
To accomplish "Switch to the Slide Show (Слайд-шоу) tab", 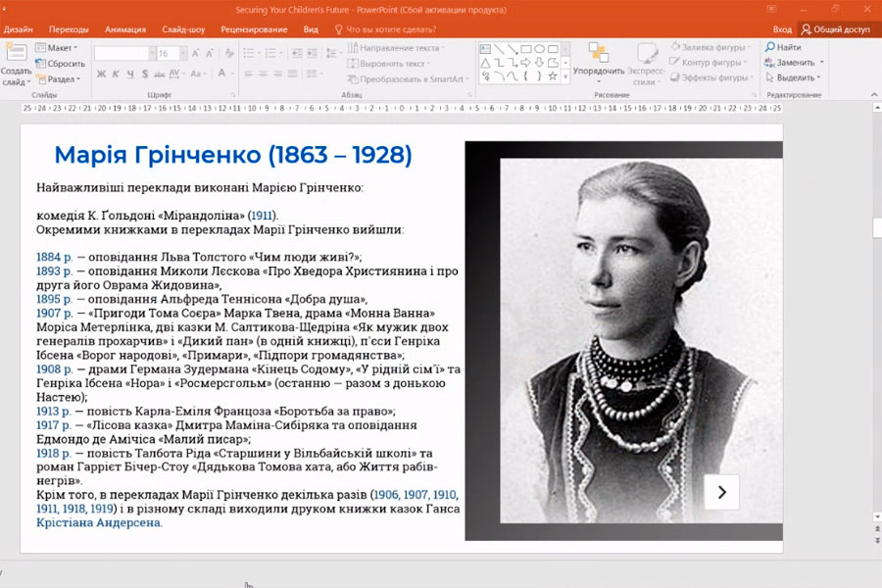I will pyautogui.click(x=182, y=29).
